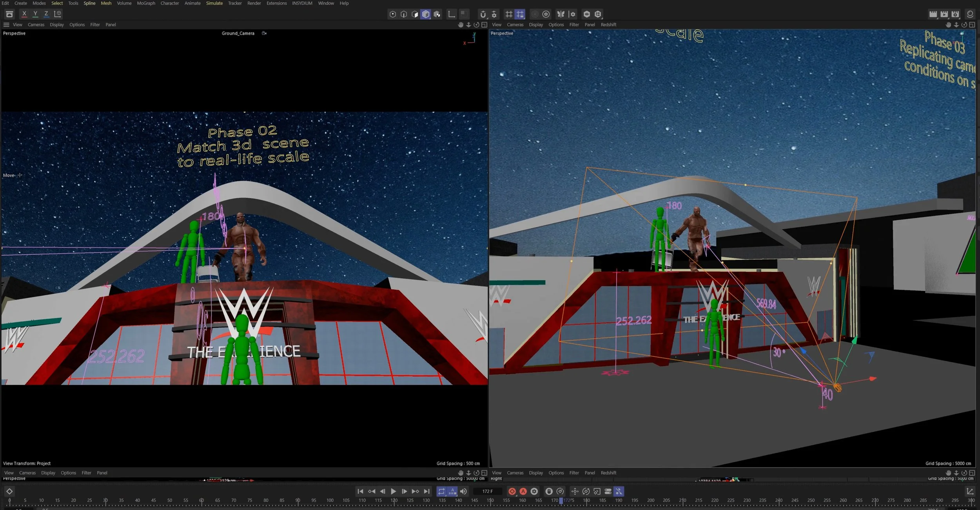Toggle locked workplane icon
The width and height of the screenshot is (980, 510).
tap(520, 14)
